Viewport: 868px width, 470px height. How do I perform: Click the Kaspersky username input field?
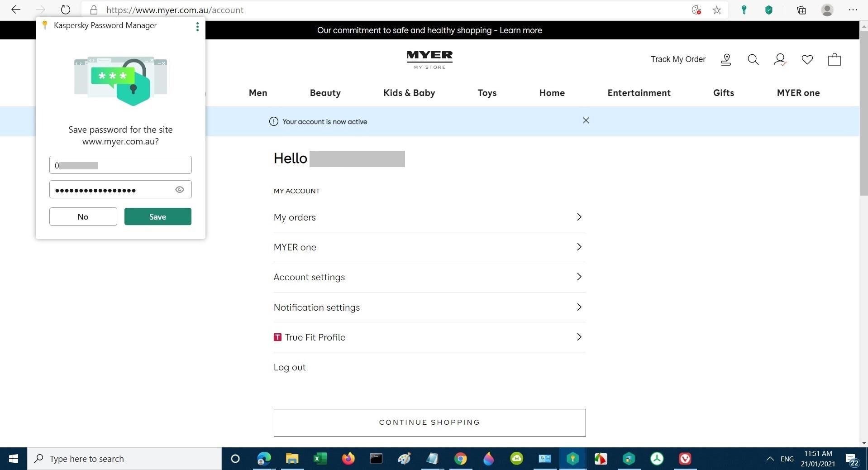pos(120,165)
